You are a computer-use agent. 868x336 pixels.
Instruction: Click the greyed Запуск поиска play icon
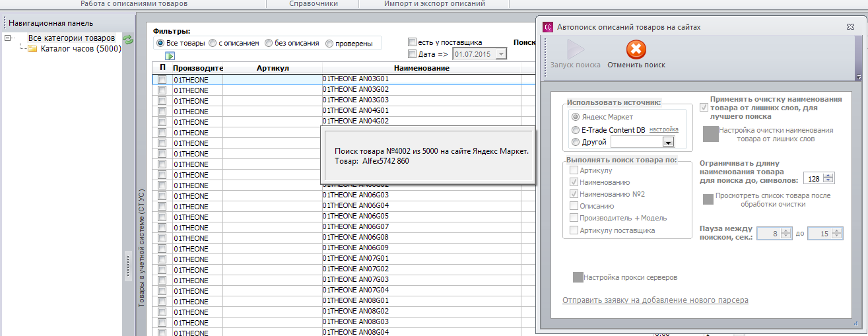coord(576,50)
